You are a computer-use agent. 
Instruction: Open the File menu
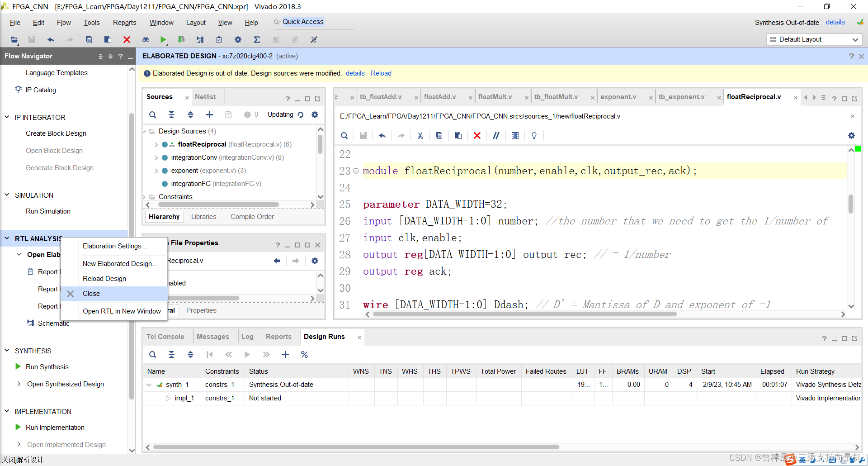[x=15, y=23]
